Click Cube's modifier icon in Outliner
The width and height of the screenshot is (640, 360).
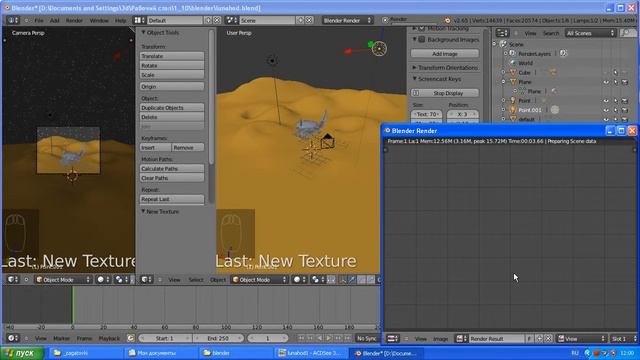pos(553,72)
